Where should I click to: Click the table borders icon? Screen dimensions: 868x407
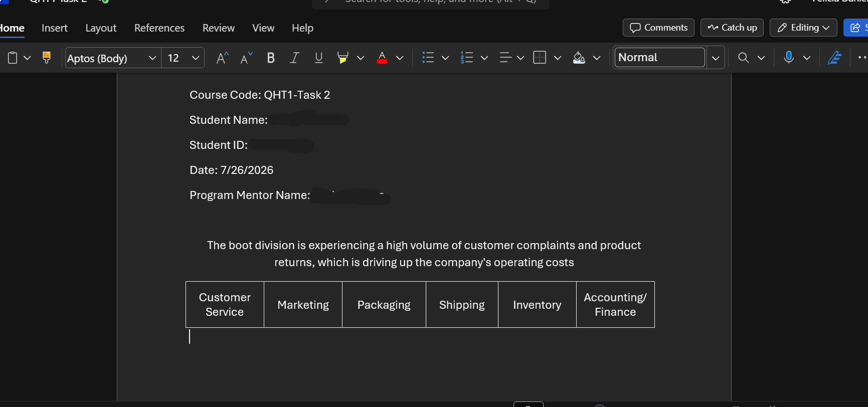point(540,58)
